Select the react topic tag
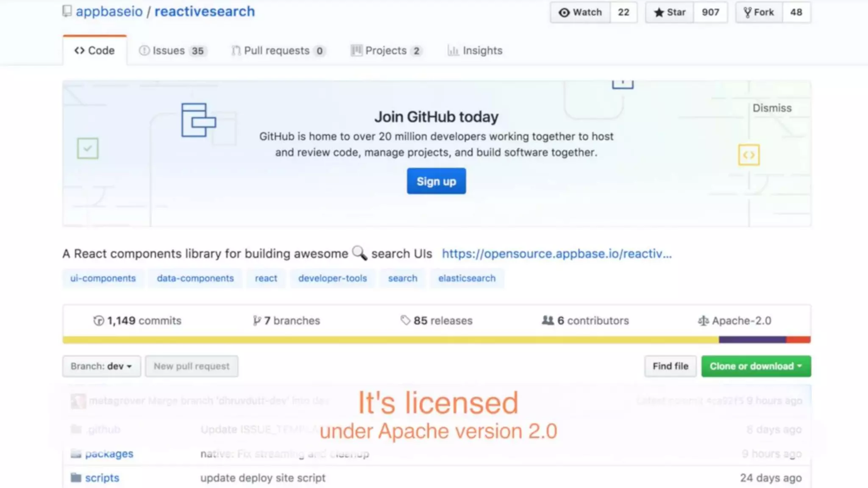 (266, 278)
